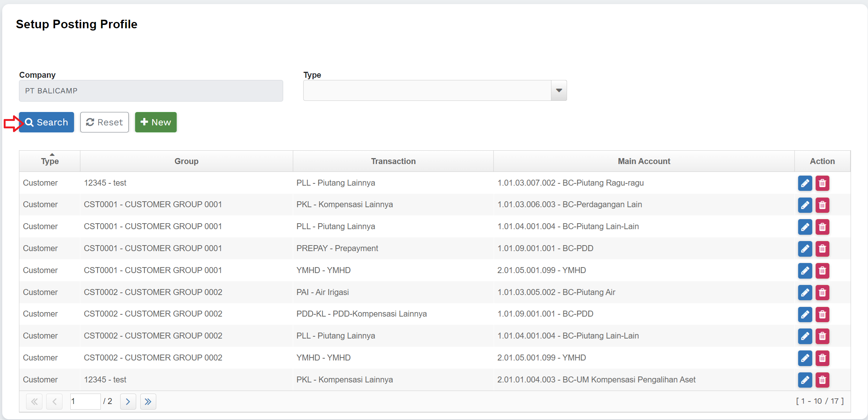The width and height of the screenshot is (868, 420).
Task: Edit the PDD-KL Kompensasi Lainnya row
Action: (805, 314)
